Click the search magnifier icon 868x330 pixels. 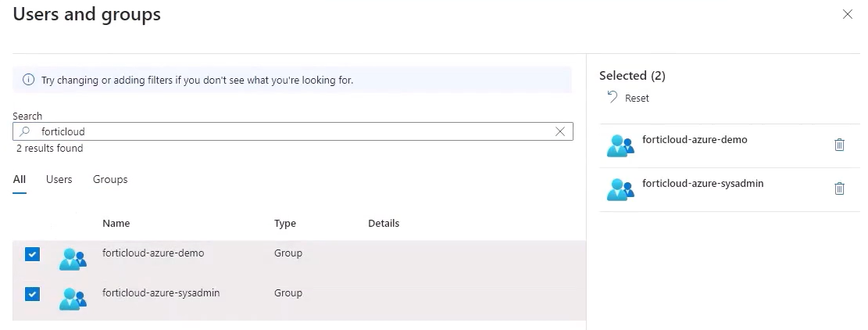(24, 132)
